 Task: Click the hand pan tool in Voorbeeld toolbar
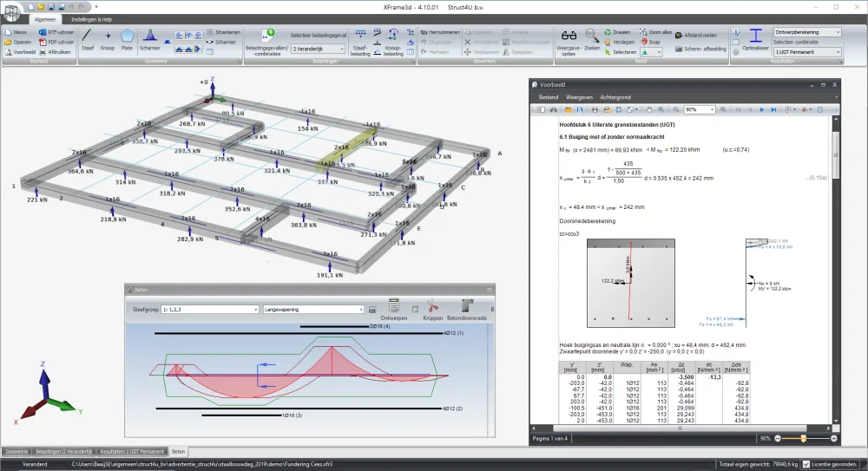[648, 109]
